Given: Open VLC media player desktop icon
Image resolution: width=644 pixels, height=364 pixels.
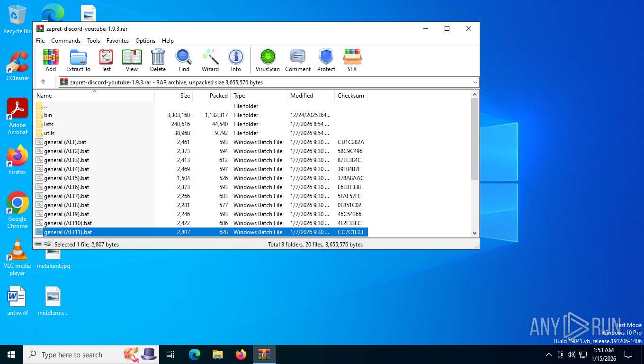Looking at the screenshot, I should coord(18,257).
